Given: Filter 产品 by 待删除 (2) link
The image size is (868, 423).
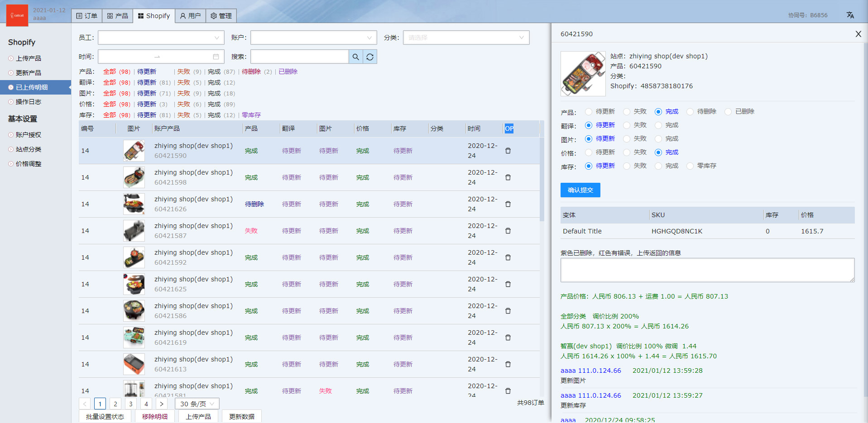Looking at the screenshot, I should click(x=257, y=71).
